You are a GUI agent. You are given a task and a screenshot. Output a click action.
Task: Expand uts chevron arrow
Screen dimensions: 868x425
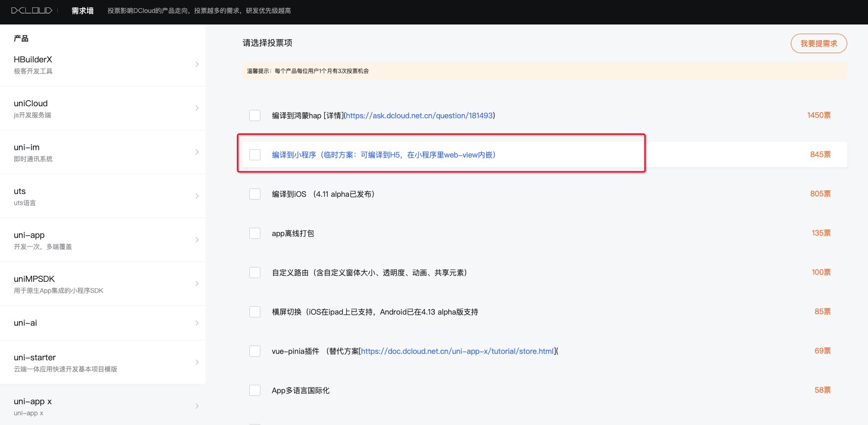tap(197, 196)
